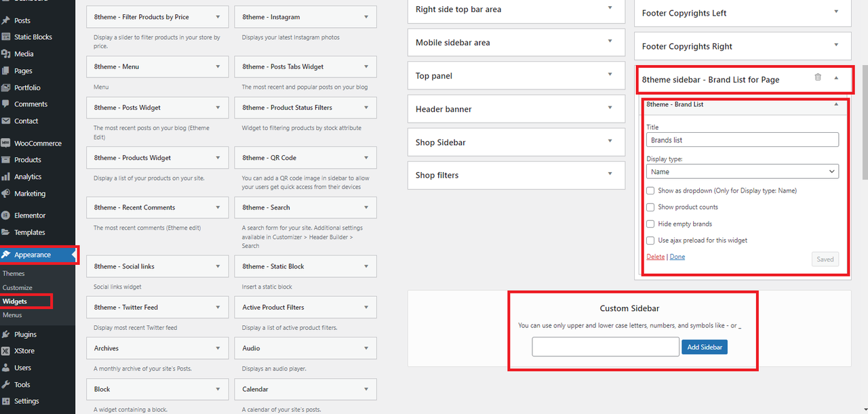Screen dimensions: 868x414
Task: Expand the 8theme - Filter Products by Price widget
Action: pos(218,17)
